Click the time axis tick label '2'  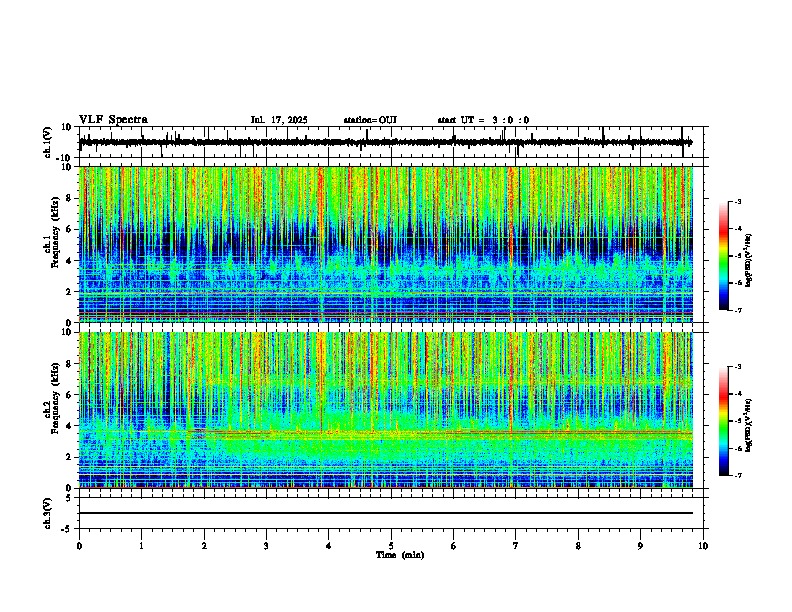pyautogui.click(x=204, y=546)
